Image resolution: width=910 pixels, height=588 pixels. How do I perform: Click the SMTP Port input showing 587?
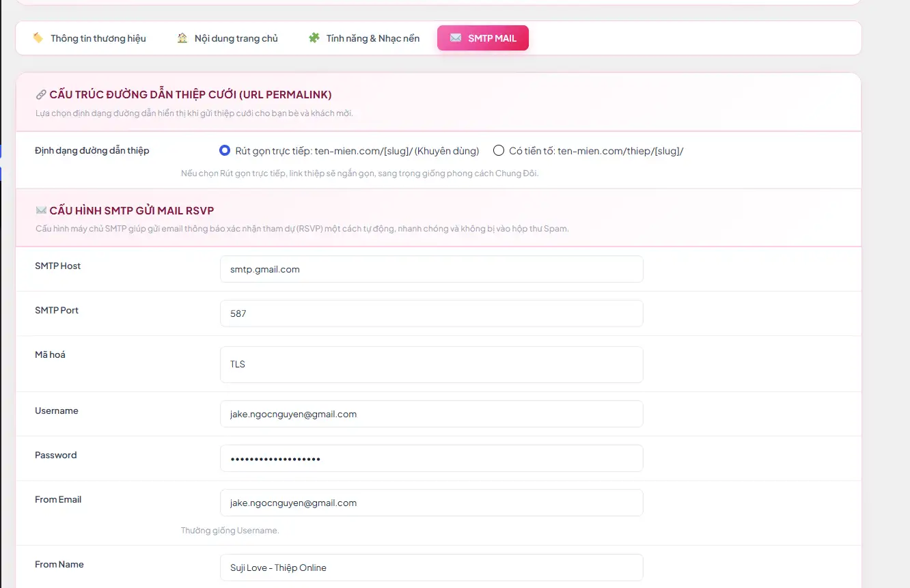click(432, 313)
